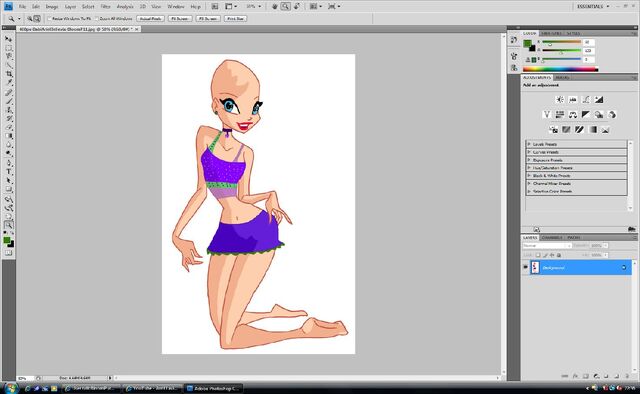Screen dimensions: 640x394
Task: Choose the Lasso tool in the toolbox
Action: 9,56
